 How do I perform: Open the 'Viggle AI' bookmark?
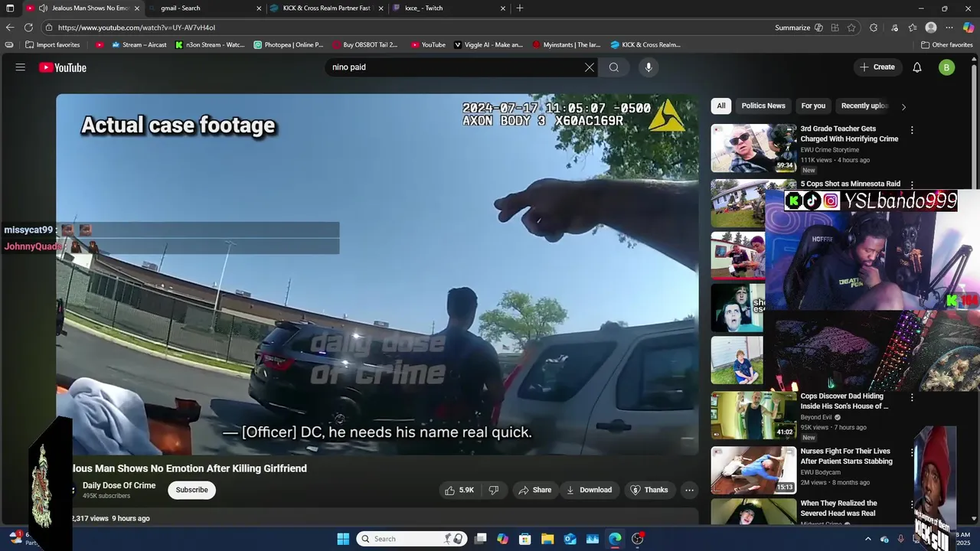[488, 44]
